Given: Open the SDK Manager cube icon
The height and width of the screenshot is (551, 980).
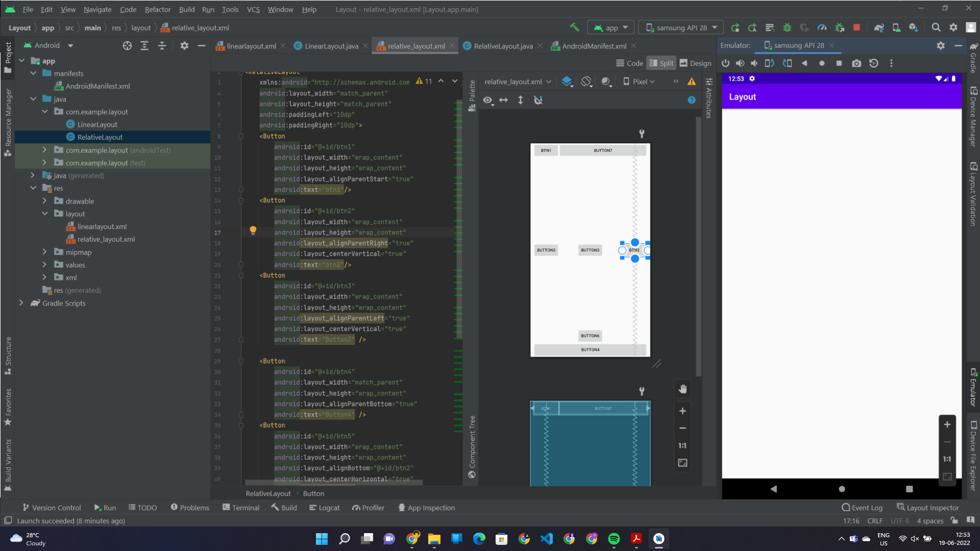Looking at the screenshot, I should coord(914,28).
